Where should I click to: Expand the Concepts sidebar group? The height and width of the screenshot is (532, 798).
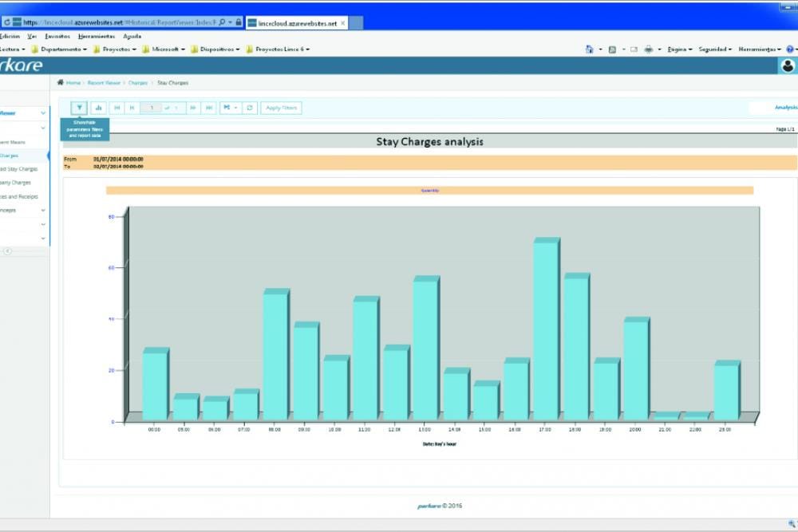43,211
